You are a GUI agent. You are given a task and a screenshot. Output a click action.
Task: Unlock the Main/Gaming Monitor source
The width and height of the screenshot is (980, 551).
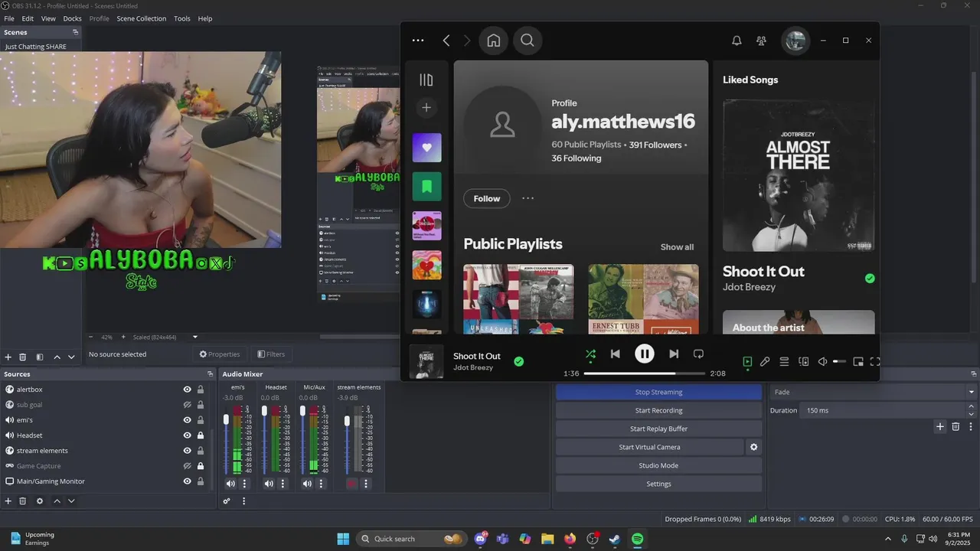(x=201, y=481)
